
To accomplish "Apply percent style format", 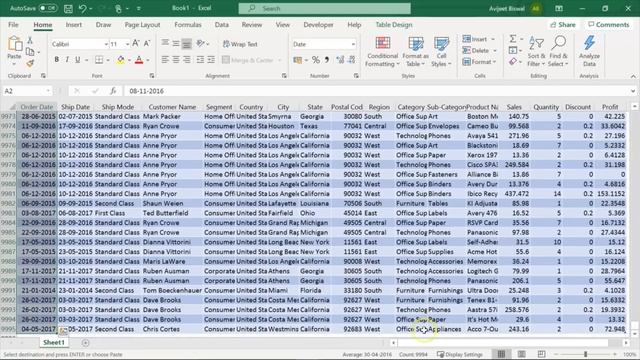I will pyautogui.click(x=316, y=60).
